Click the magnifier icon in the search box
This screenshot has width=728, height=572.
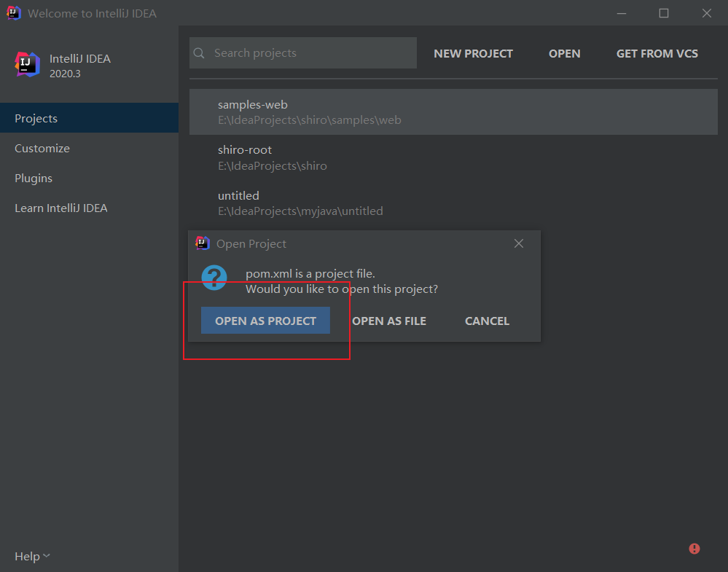coord(199,53)
